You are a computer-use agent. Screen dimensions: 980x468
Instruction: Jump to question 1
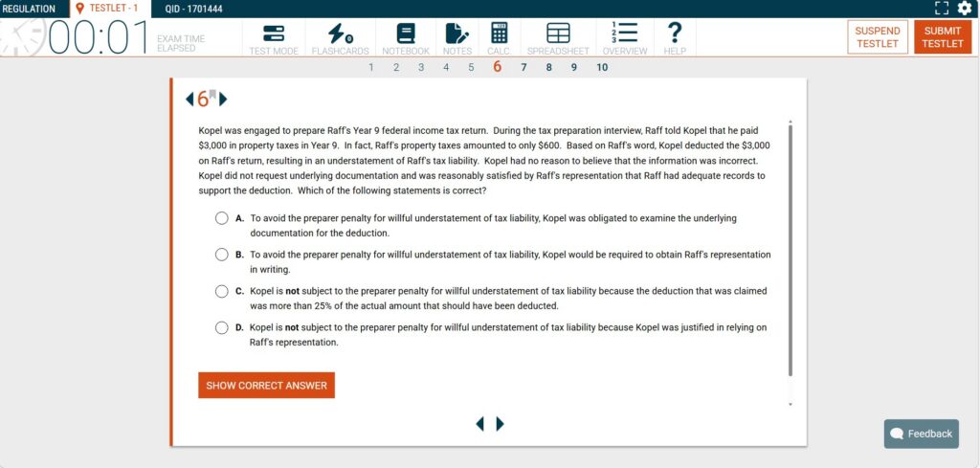pyautogui.click(x=371, y=68)
